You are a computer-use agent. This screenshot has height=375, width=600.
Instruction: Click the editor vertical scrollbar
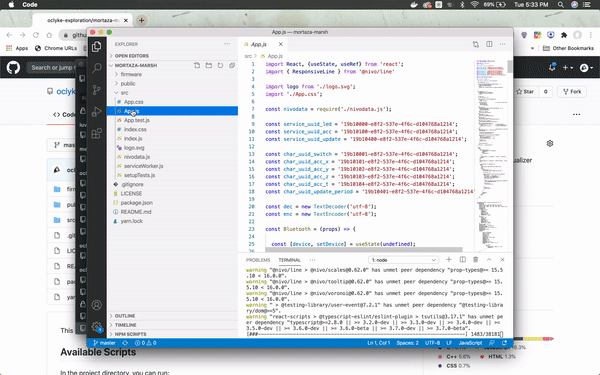(x=510, y=67)
